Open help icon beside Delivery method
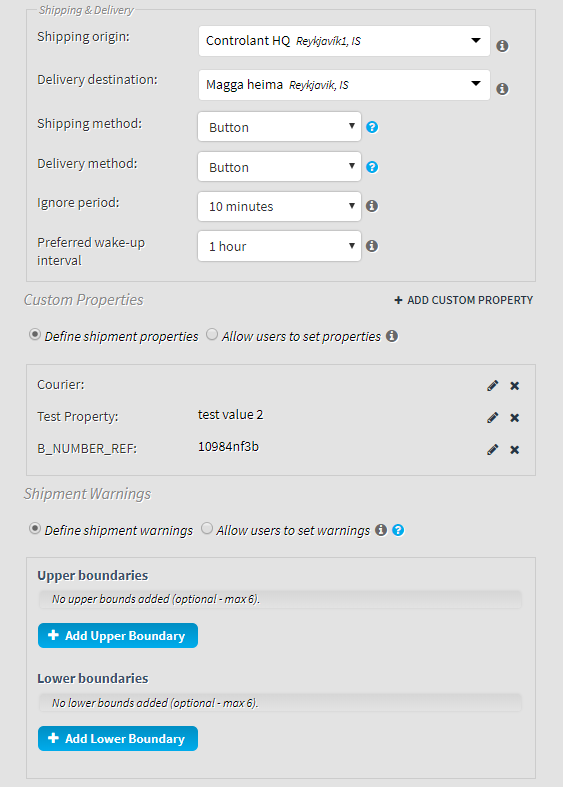The image size is (563, 787). click(372, 167)
